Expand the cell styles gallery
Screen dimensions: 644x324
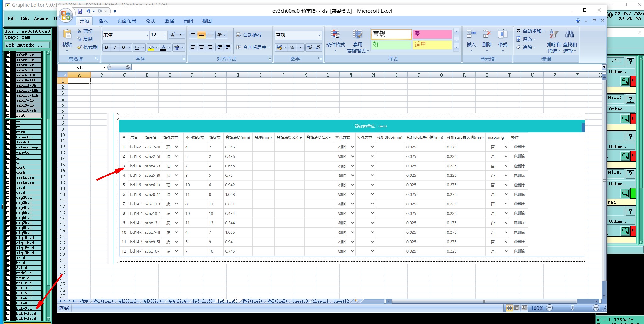[x=456, y=47]
